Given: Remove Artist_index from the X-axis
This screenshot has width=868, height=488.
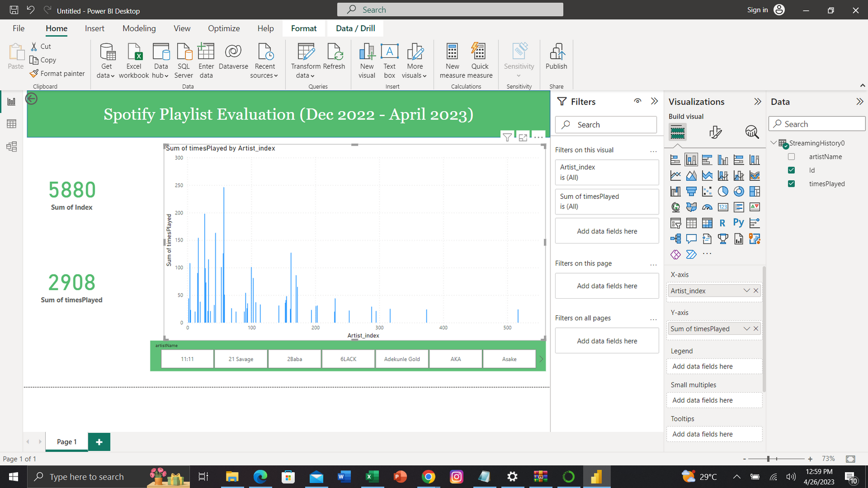Looking at the screenshot, I should pos(756,291).
